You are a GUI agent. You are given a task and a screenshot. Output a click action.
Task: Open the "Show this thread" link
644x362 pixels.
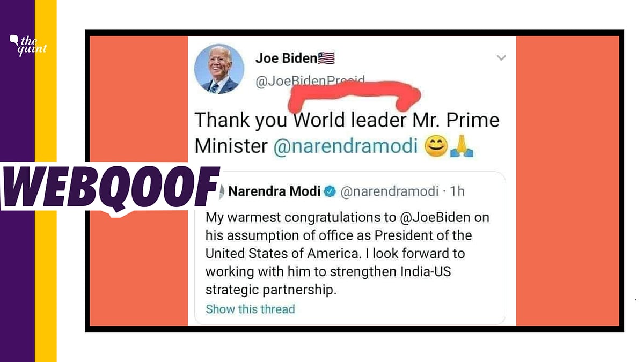pyautogui.click(x=250, y=309)
